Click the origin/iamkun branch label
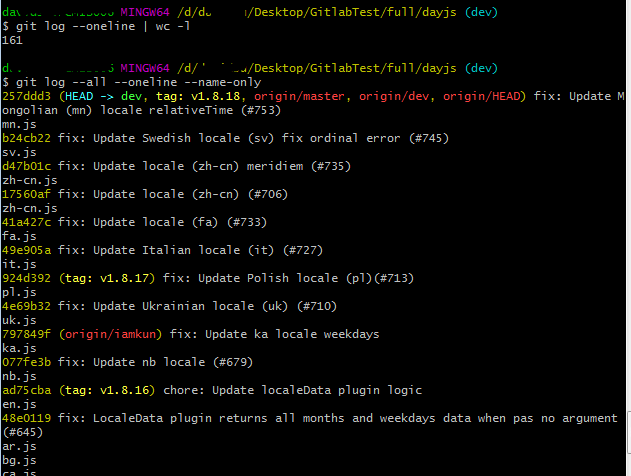Viewport: 631px width, 476px height. click(x=107, y=333)
